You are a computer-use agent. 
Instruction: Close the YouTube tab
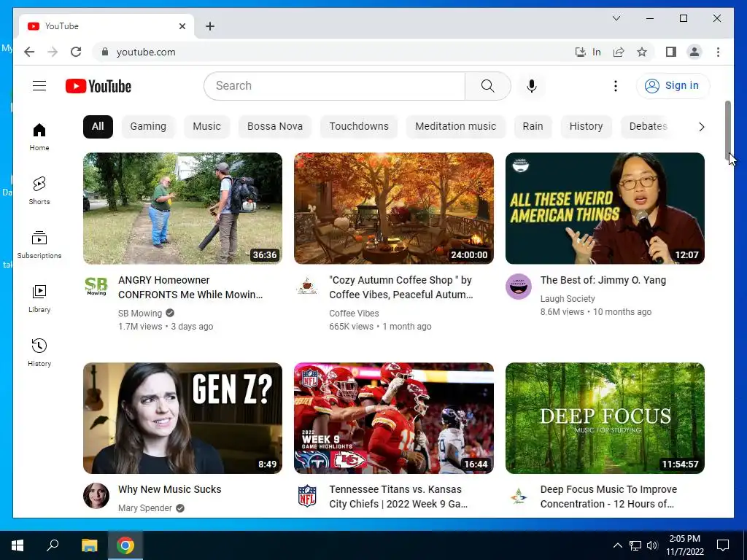coord(182,26)
